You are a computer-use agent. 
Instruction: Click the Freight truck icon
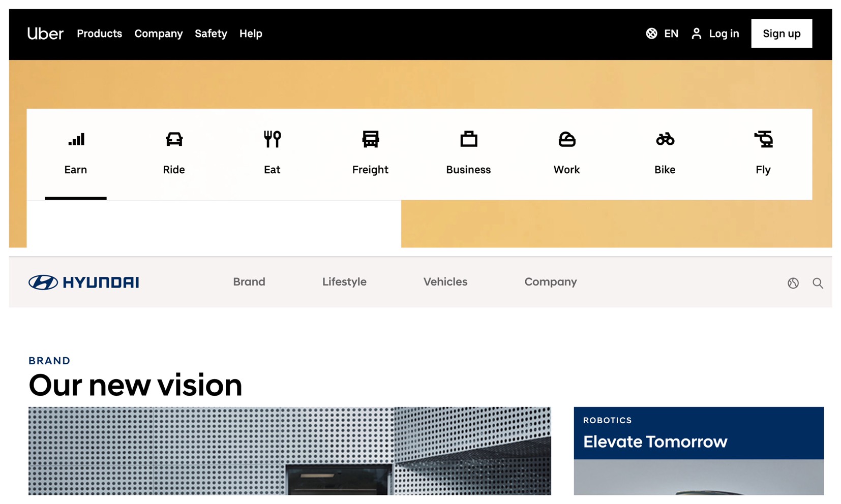(370, 139)
